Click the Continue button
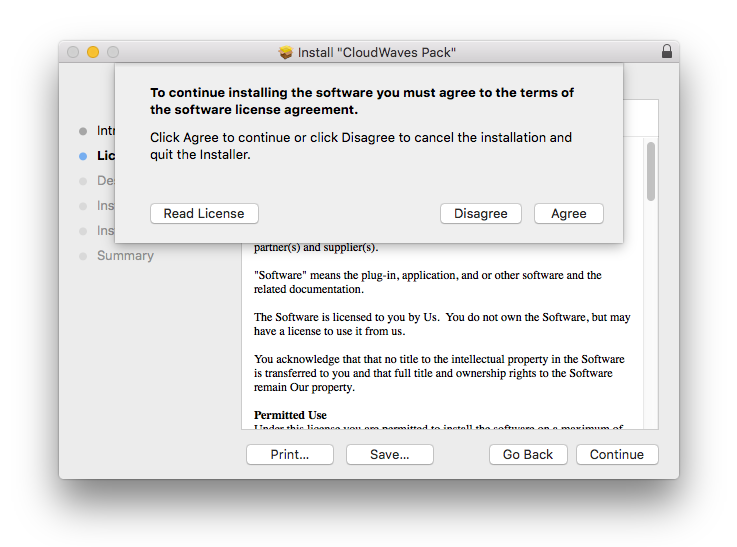Image resolution: width=737 pixels, height=547 pixels. [617, 454]
